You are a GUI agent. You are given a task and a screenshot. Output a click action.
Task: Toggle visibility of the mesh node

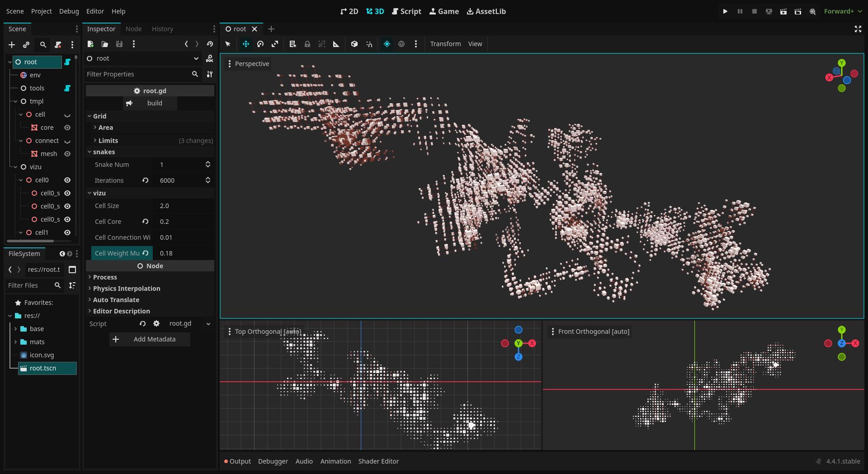(x=67, y=154)
